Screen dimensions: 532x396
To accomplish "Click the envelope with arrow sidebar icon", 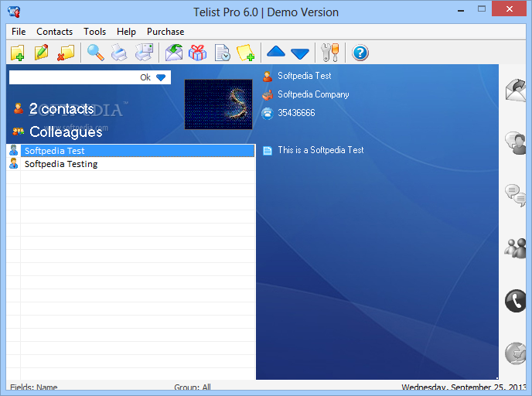I will click(x=516, y=90).
